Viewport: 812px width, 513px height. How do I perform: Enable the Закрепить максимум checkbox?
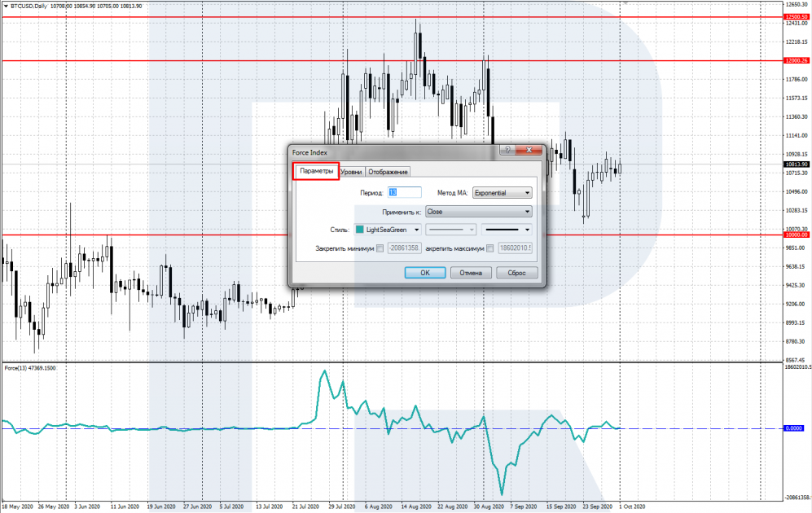click(x=489, y=248)
